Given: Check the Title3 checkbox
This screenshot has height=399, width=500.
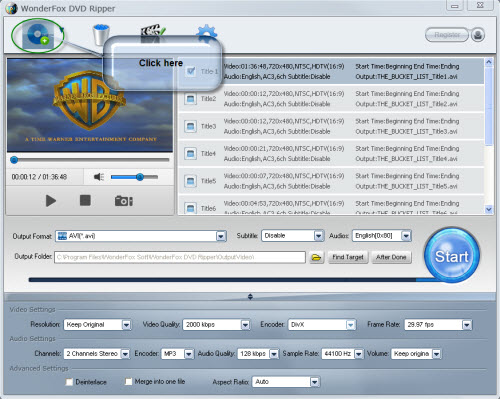Looking at the screenshot, I should coord(191,126).
